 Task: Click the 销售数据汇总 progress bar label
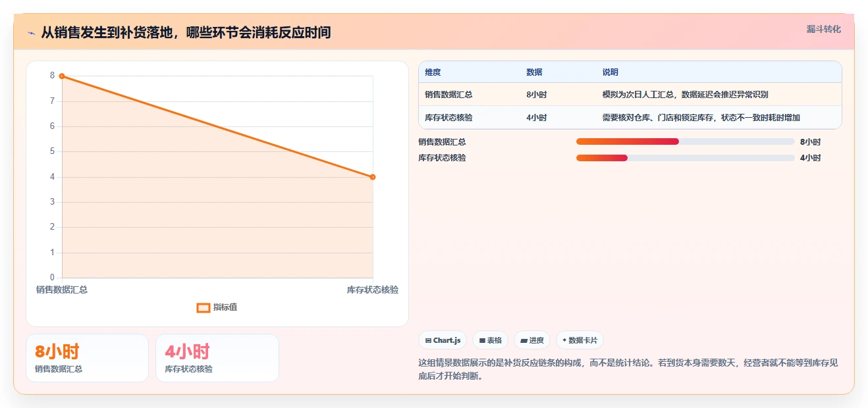pos(442,142)
